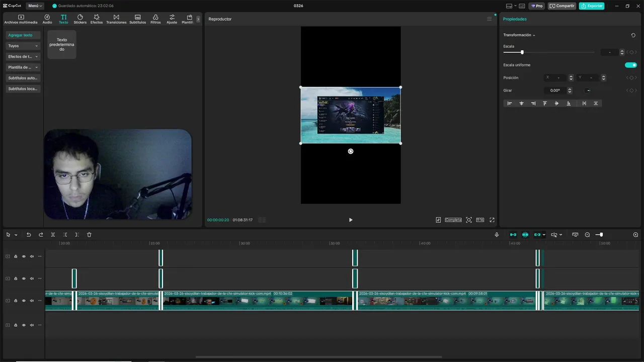Align clip to the bottom

[569, 103]
